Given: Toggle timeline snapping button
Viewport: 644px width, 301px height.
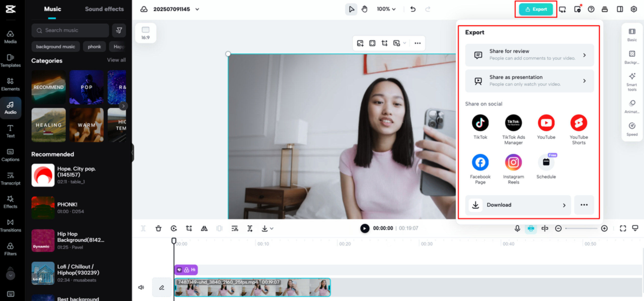Looking at the screenshot, I should (x=531, y=228).
